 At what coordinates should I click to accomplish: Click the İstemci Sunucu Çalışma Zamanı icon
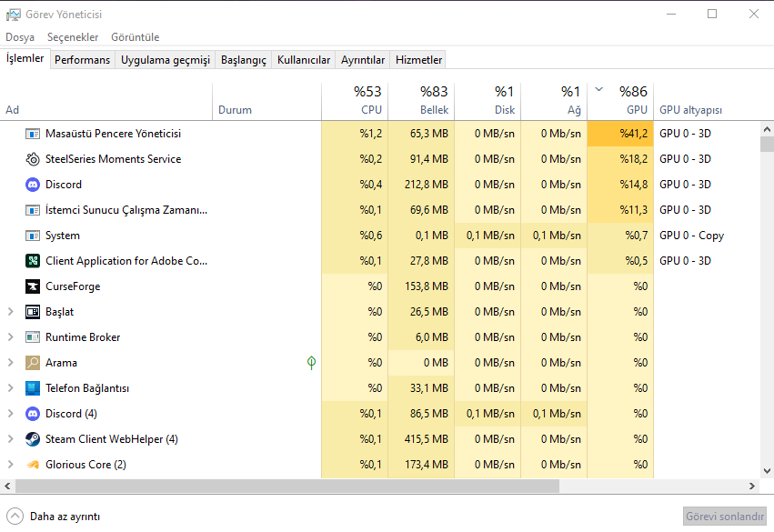[33, 210]
